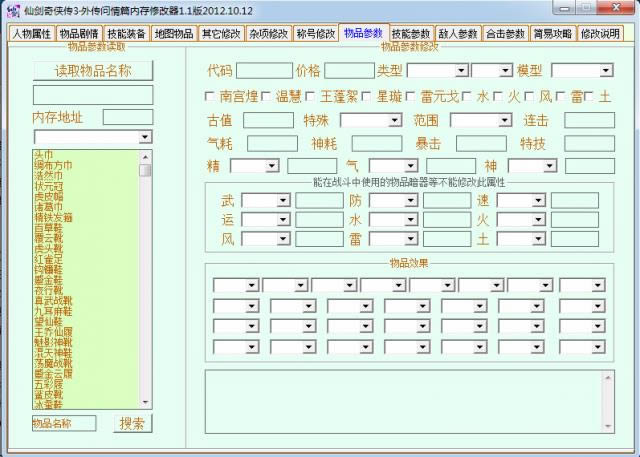This screenshot has height=457, width=640.
Task: Select 九耳麻鞋 in the item list
Action: coord(53,311)
